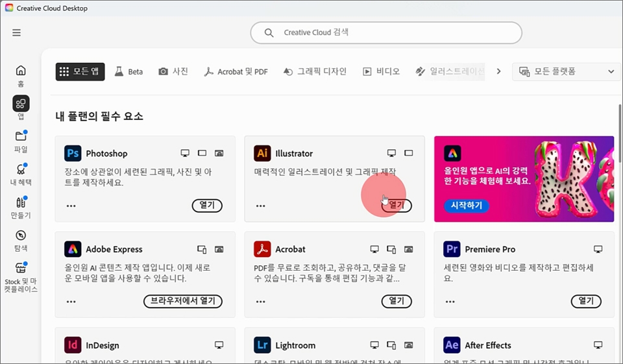Switch to the Beta tab
Image resolution: width=623 pixels, height=364 pixels.
(128, 71)
